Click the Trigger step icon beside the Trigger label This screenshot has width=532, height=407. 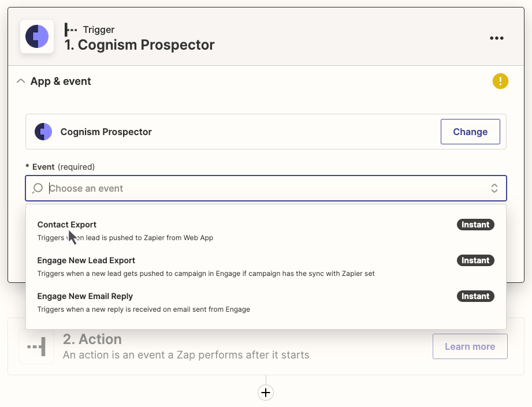(x=71, y=29)
